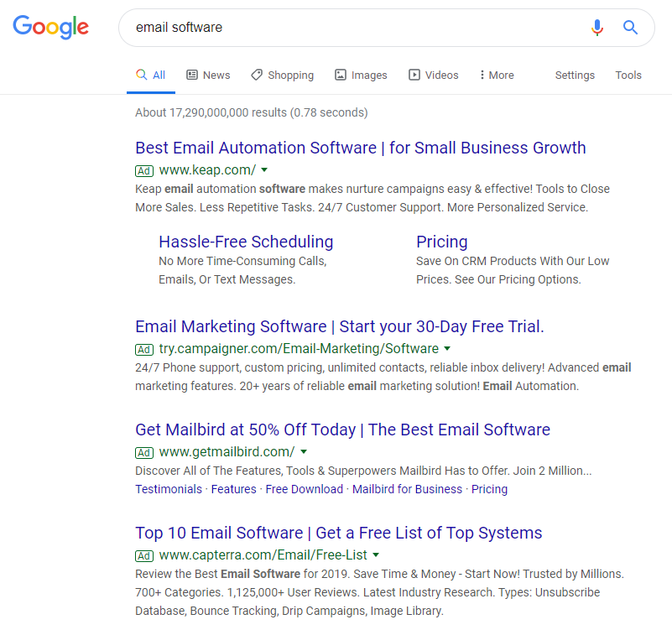The image size is (672, 630).
Task: Select the All results tab
Action: click(x=151, y=75)
